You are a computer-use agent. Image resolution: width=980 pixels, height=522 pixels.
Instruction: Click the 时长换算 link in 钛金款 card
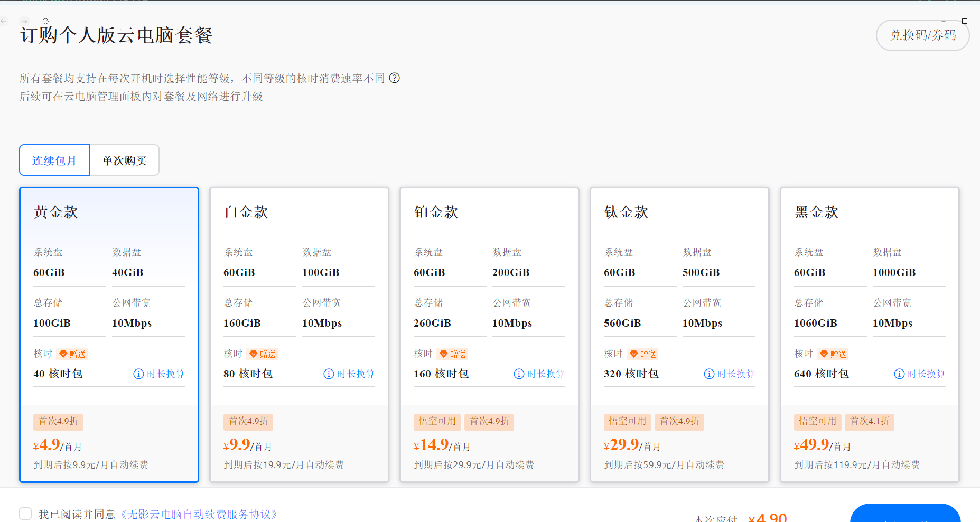coord(736,374)
